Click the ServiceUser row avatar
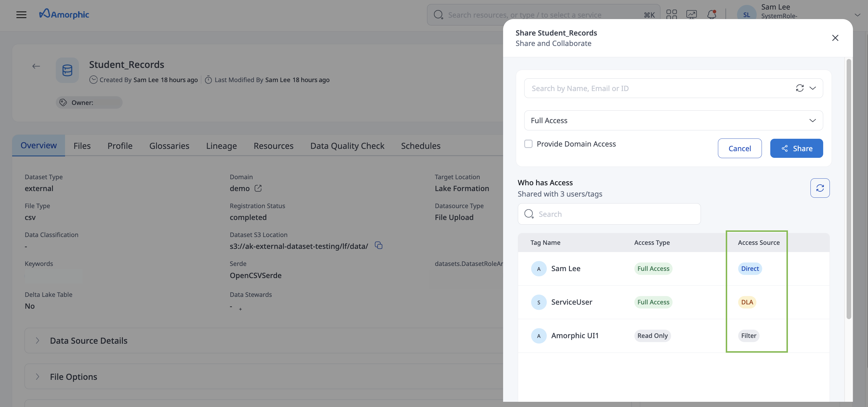Screen dimensions: 868x407 [x=538, y=302]
